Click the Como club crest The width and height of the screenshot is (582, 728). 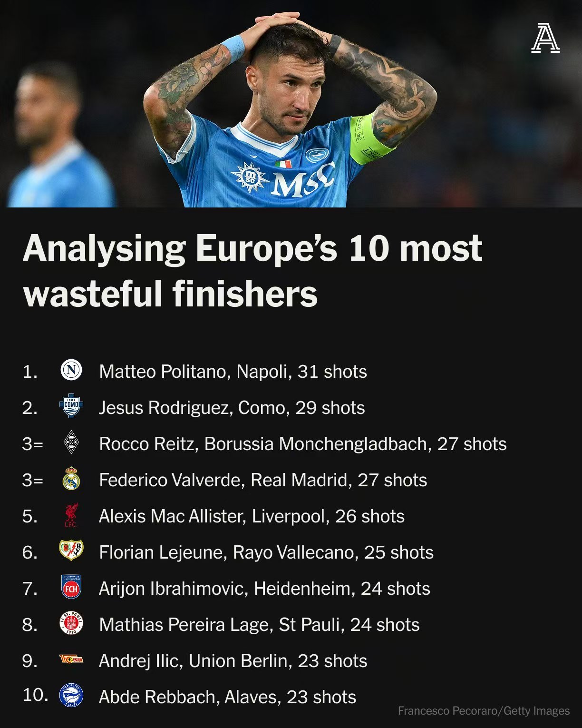click(x=71, y=406)
